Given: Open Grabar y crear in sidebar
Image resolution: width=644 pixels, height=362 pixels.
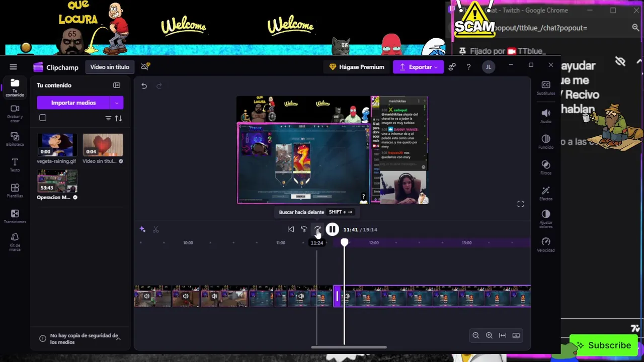Looking at the screenshot, I should [15, 113].
